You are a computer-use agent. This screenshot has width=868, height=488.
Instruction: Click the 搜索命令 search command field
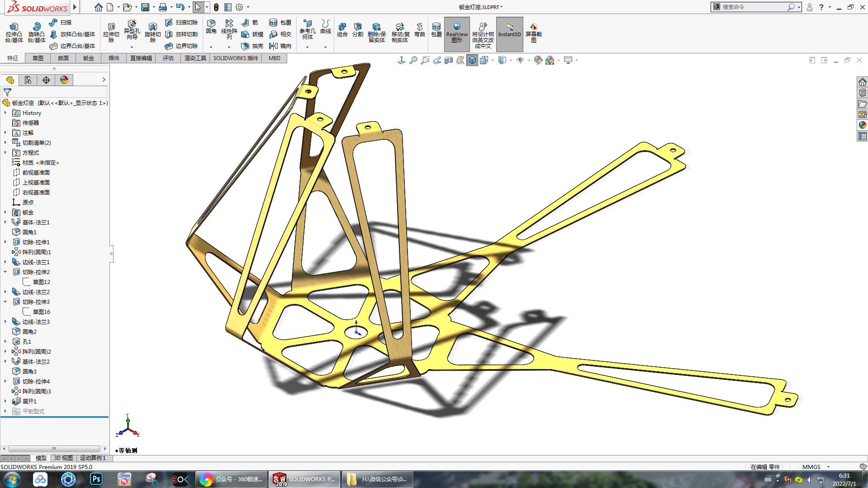[753, 7]
